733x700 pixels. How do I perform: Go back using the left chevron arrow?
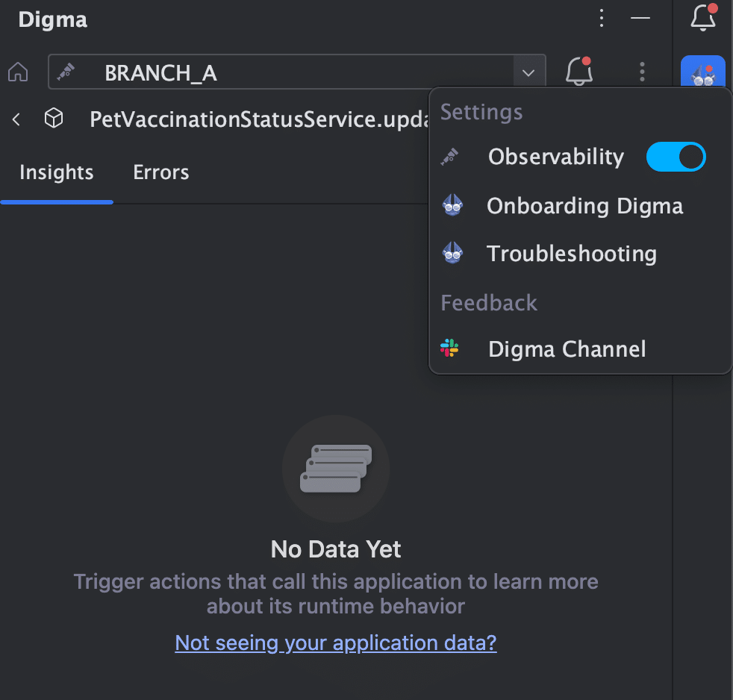click(16, 119)
